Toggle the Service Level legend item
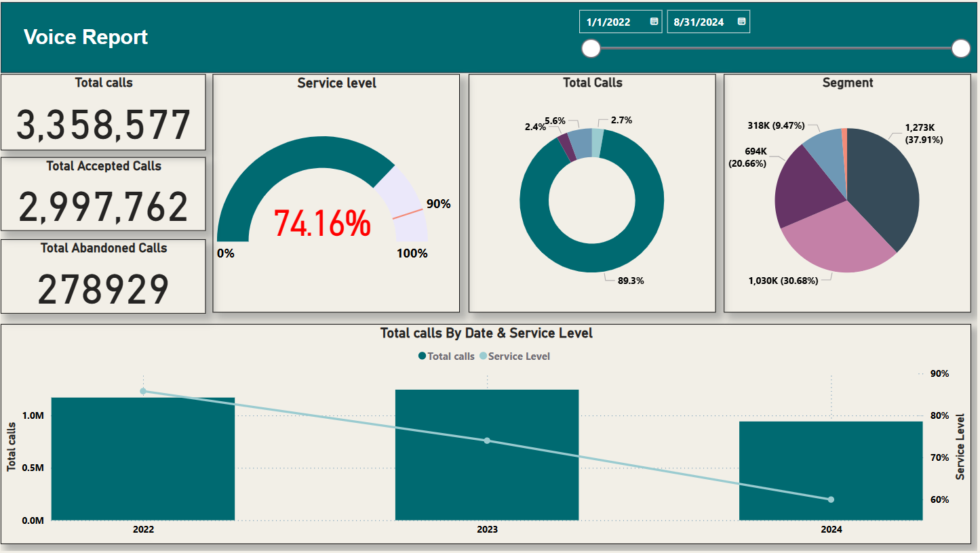The image size is (980, 553). (520, 356)
